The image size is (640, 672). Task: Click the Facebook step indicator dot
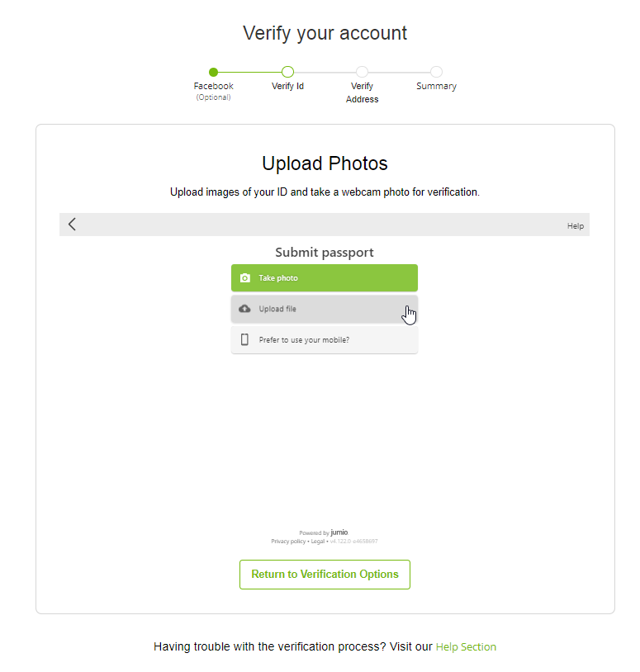coord(213,72)
